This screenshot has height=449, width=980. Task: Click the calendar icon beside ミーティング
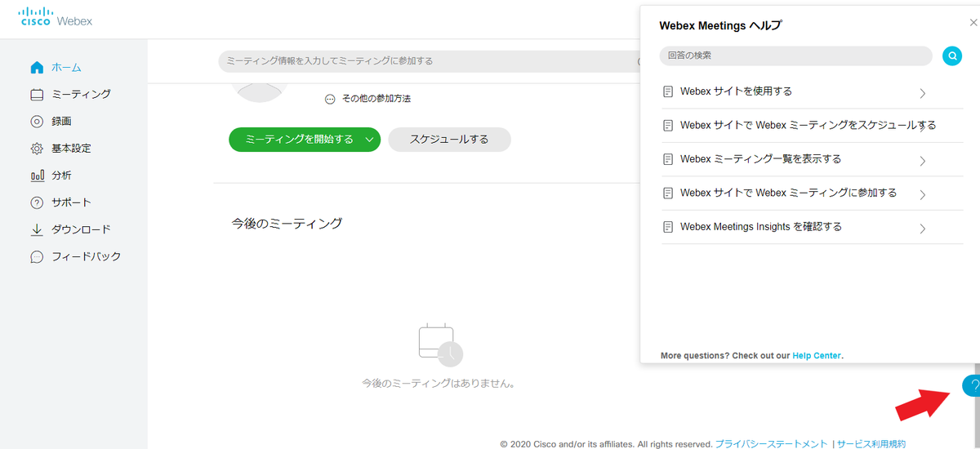[37, 94]
